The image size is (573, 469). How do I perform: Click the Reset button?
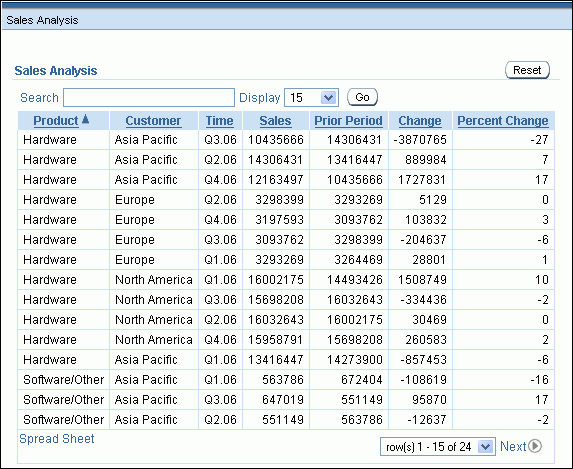[x=527, y=70]
